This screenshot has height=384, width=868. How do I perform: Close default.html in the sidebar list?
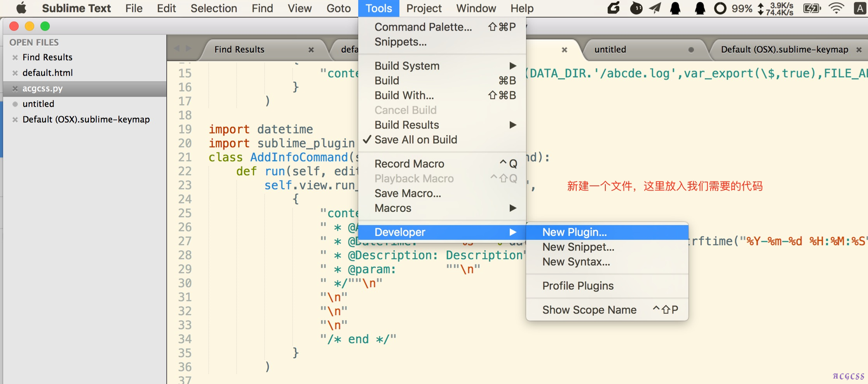pos(15,73)
